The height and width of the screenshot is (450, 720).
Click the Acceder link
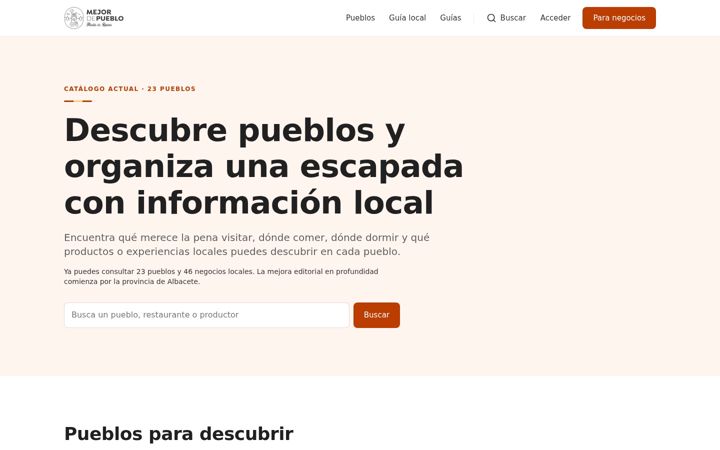[x=555, y=18]
